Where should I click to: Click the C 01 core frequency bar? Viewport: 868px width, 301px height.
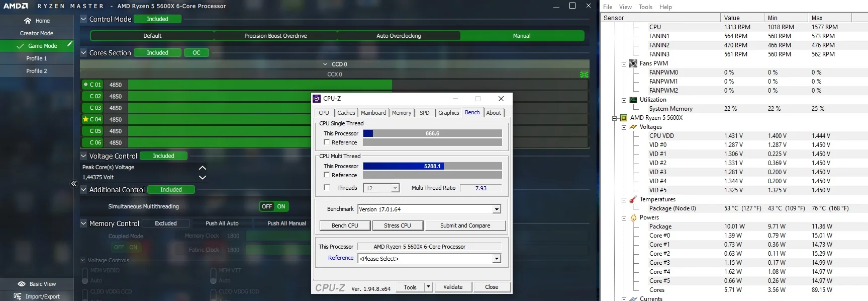260,85
